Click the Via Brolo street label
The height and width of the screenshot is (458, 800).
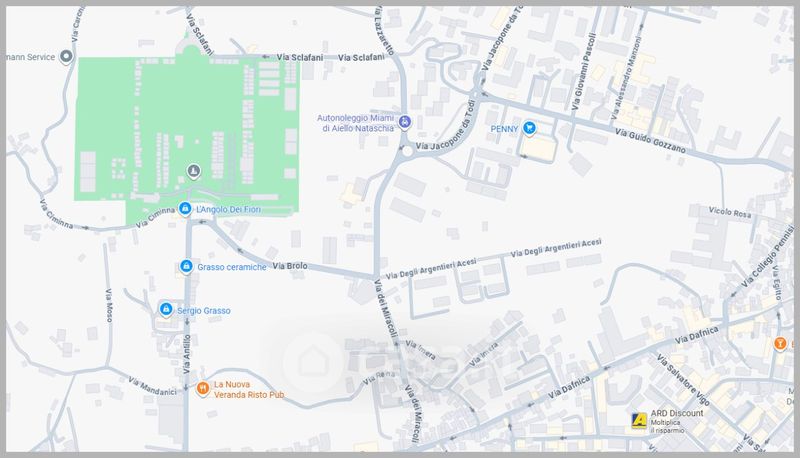click(x=289, y=267)
